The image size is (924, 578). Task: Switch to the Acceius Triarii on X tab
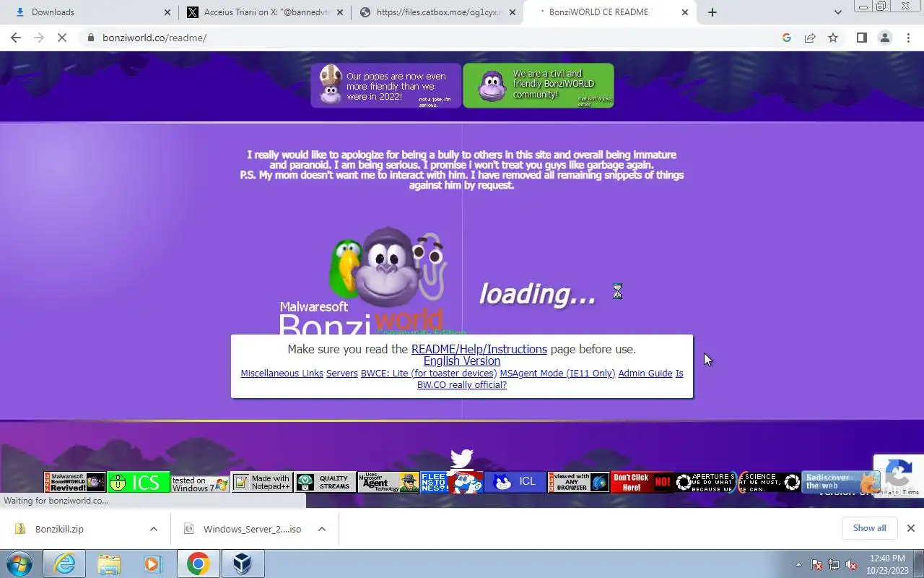coord(264,12)
